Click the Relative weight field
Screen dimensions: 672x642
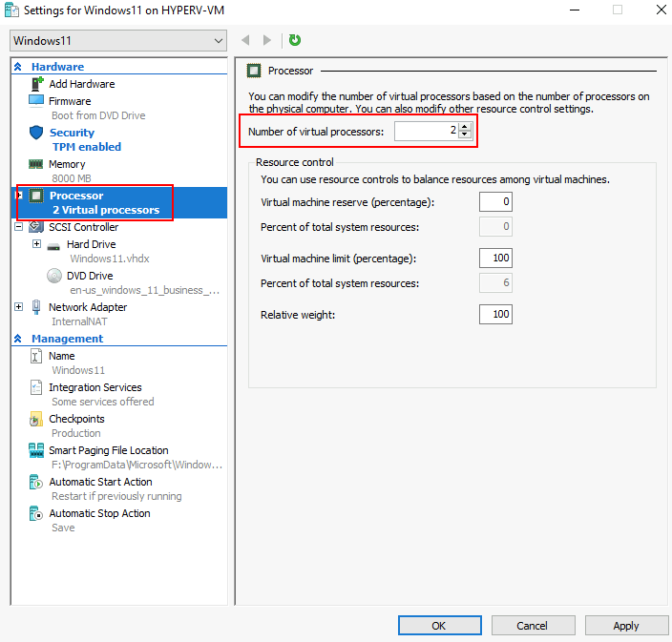[x=495, y=315]
